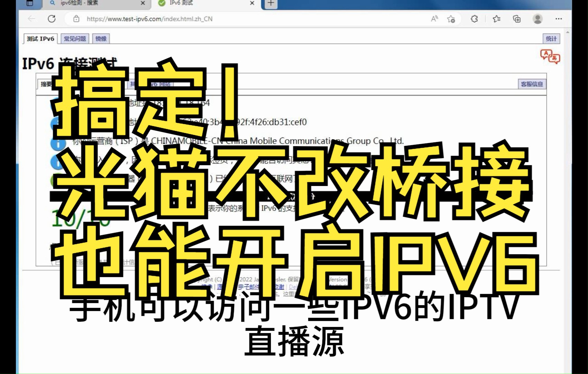Refresh the current page

pos(52,19)
